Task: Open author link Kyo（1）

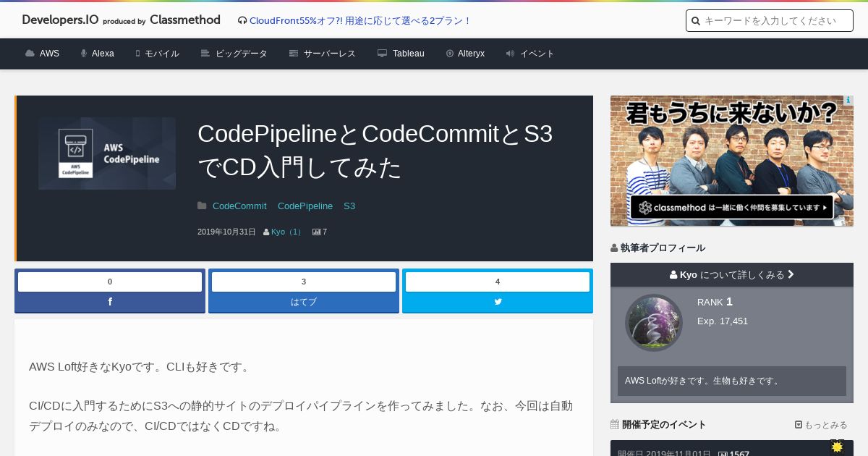Action: [x=288, y=232]
